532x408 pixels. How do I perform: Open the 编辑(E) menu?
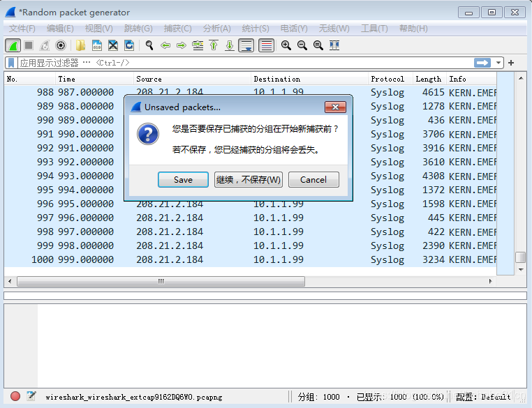point(60,29)
